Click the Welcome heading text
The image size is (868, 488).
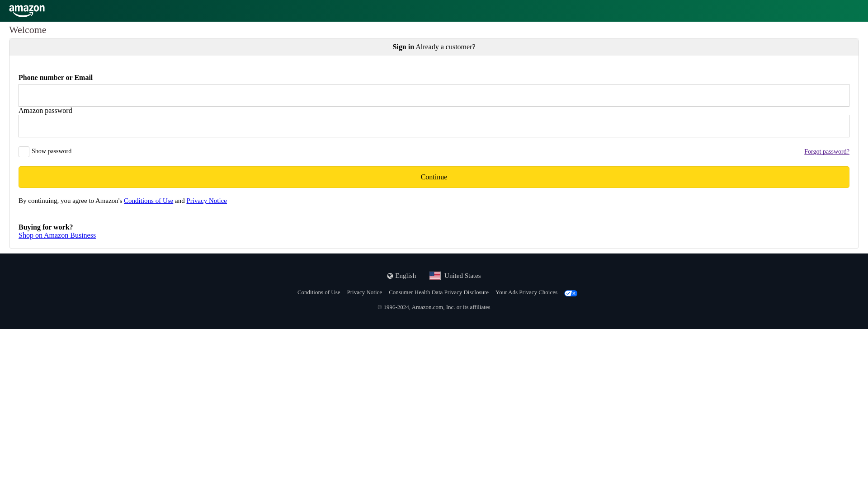tap(28, 30)
